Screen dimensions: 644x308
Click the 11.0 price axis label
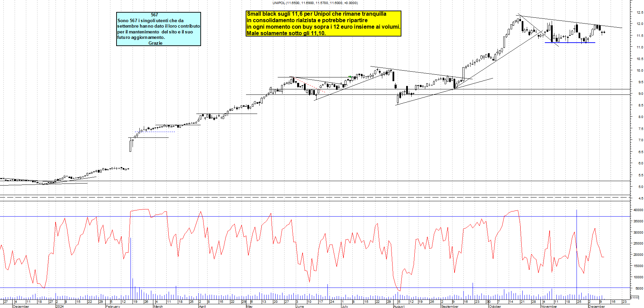(640, 47)
